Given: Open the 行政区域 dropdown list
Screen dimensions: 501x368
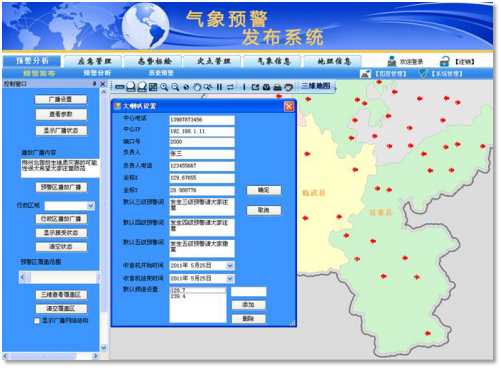Looking at the screenshot, I should click(91, 206).
